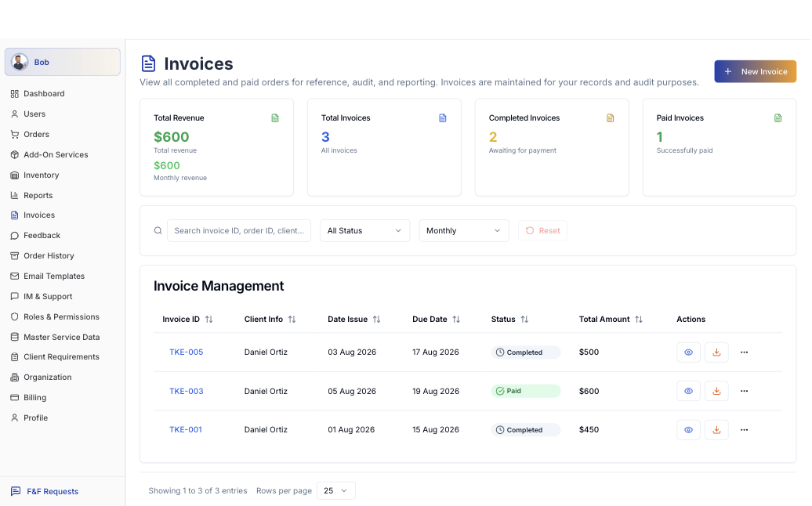This screenshot has height=506, width=812.
Task: Click the Email Templates envelope icon
Action: (x=14, y=276)
